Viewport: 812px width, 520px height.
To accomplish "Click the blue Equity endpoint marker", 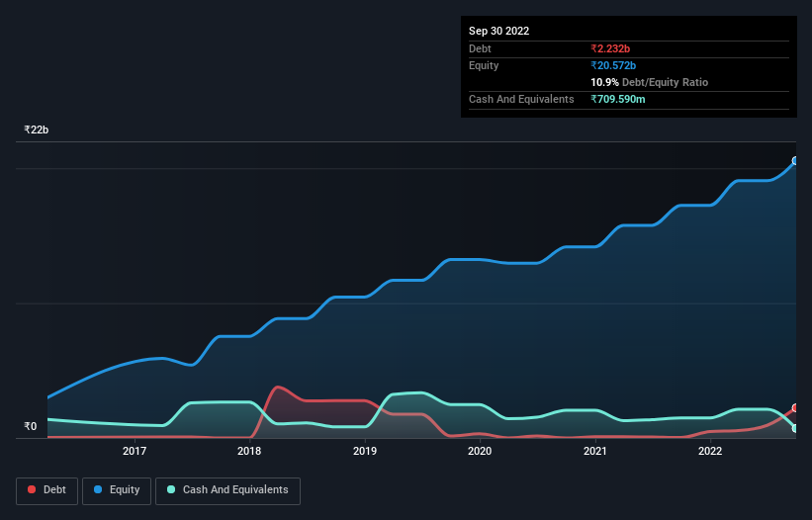I will (795, 161).
